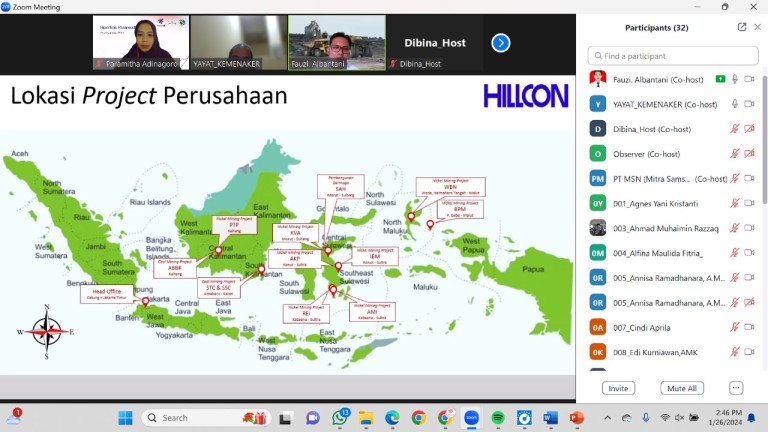Show next video thumbnails with blue arrow

pyautogui.click(x=501, y=42)
